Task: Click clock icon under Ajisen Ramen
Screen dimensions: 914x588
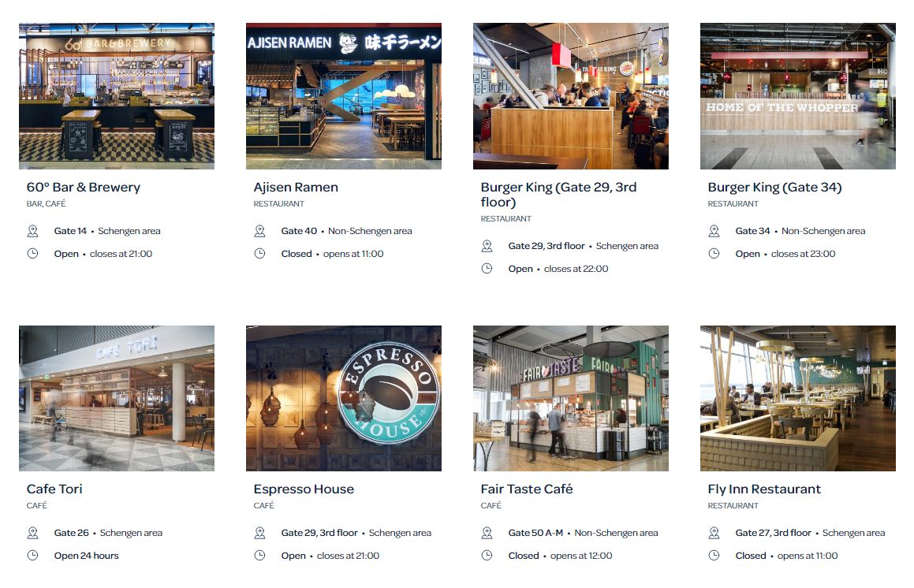Action: 260,254
